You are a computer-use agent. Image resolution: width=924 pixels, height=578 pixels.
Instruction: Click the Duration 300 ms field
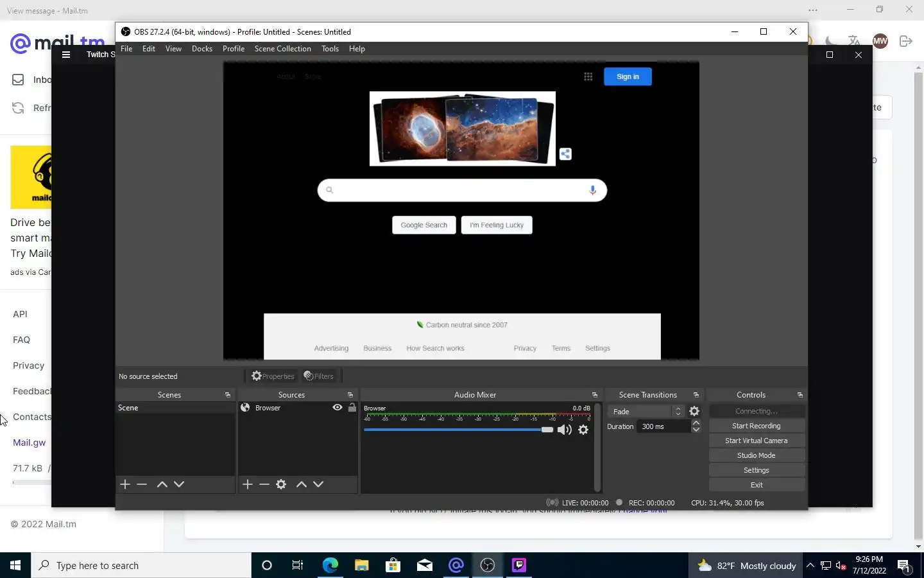click(x=664, y=426)
